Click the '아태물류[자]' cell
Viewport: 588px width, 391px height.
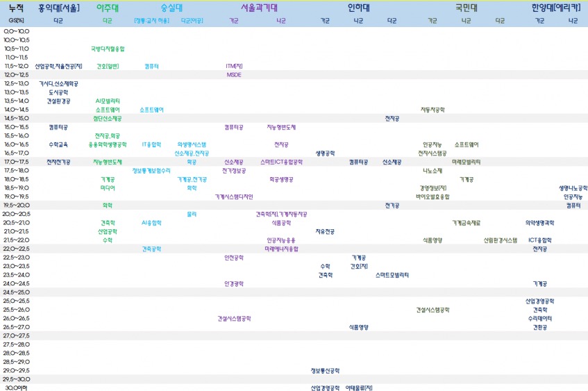[x=358, y=388]
